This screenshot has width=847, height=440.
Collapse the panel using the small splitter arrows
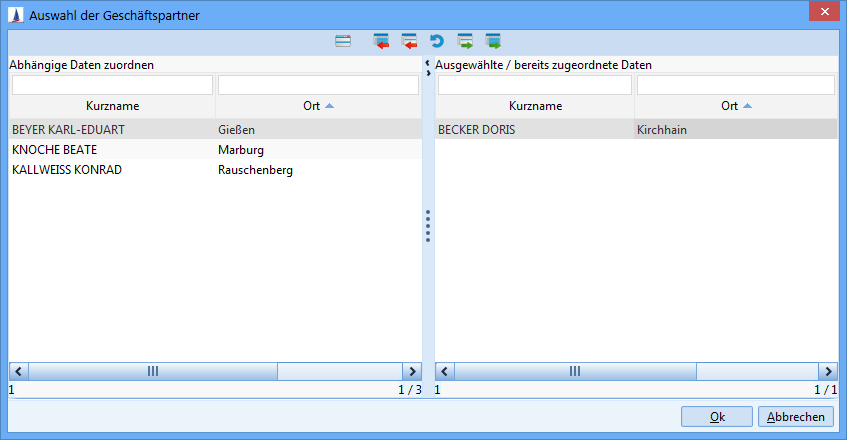427,66
